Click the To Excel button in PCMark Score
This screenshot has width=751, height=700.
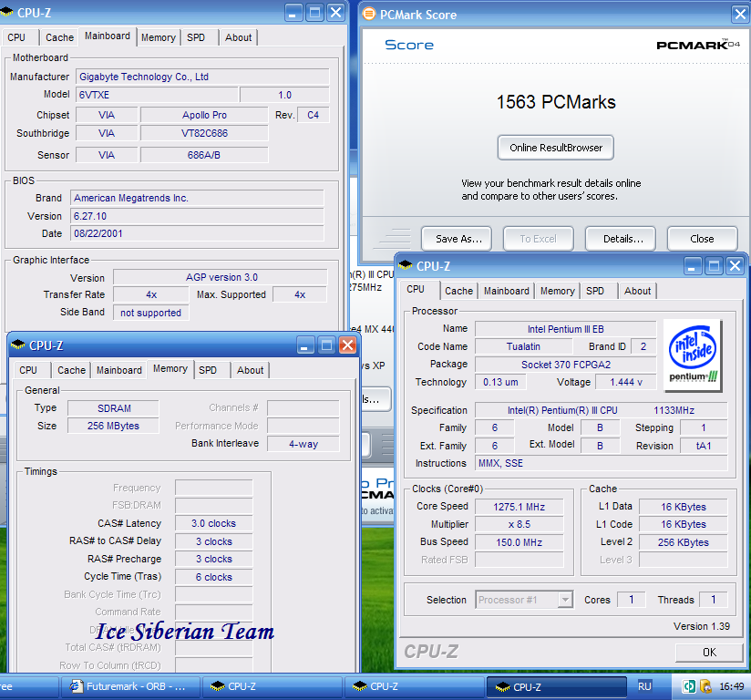539,239
